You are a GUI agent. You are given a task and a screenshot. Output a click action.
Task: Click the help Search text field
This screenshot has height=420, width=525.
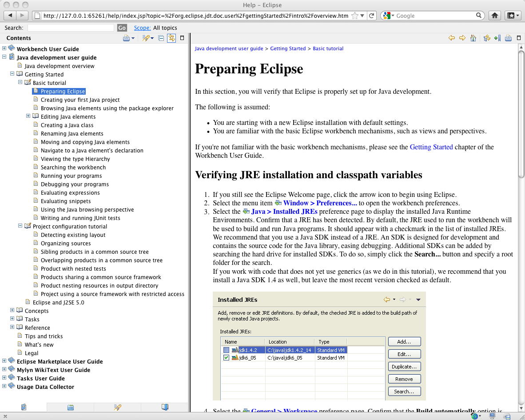click(x=71, y=28)
